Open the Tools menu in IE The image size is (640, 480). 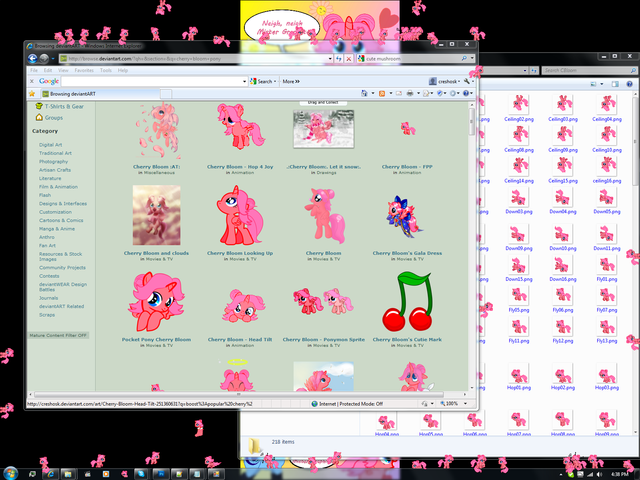click(106, 70)
